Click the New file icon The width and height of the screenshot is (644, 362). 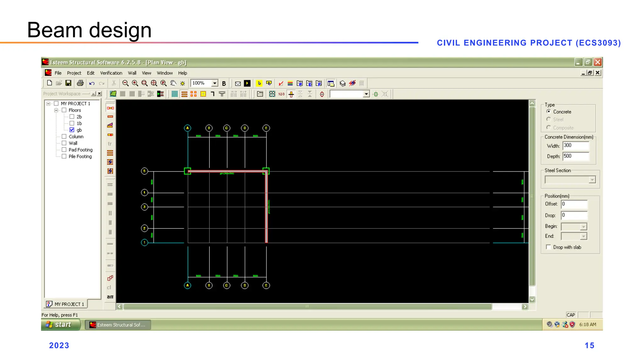coord(49,83)
